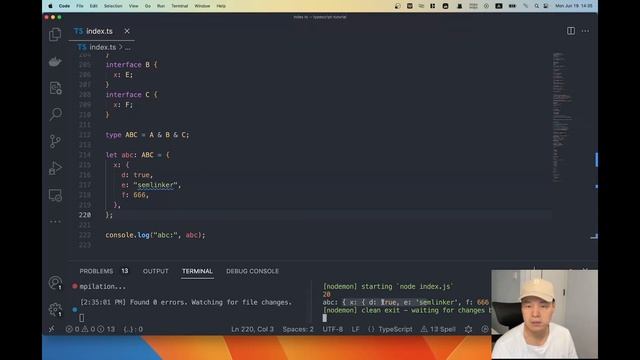
Task: Click inside the left terminal showing 'Found 0 errors'
Action: point(186,302)
